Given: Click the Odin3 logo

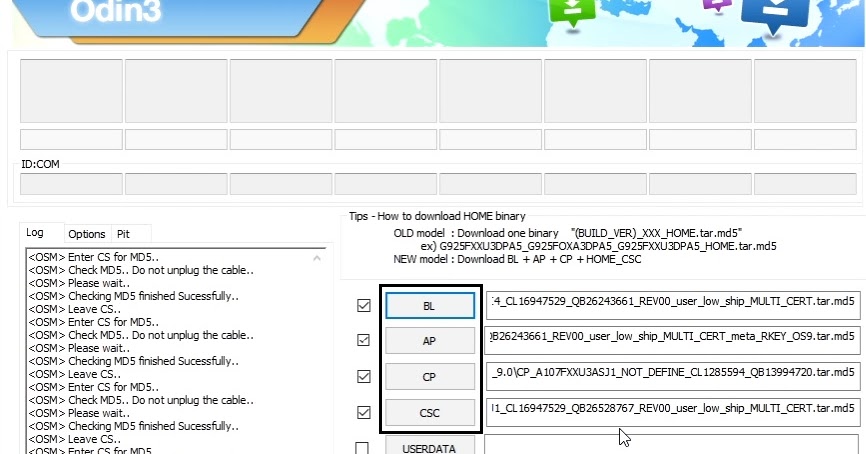Looking at the screenshot, I should (116, 11).
